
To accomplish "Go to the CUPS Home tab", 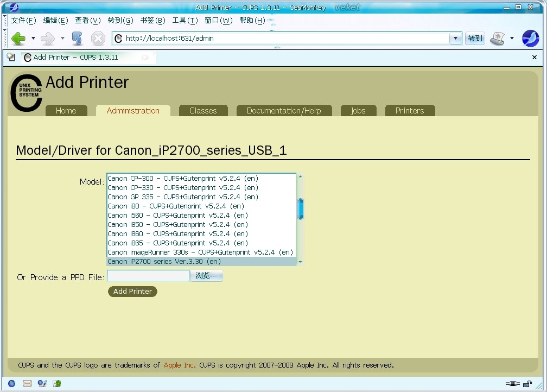I will coord(66,111).
